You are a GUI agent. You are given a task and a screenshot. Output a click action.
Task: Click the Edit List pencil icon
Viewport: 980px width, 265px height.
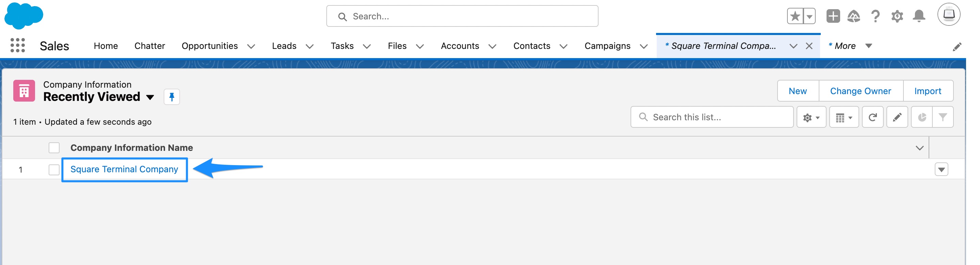pyautogui.click(x=897, y=117)
